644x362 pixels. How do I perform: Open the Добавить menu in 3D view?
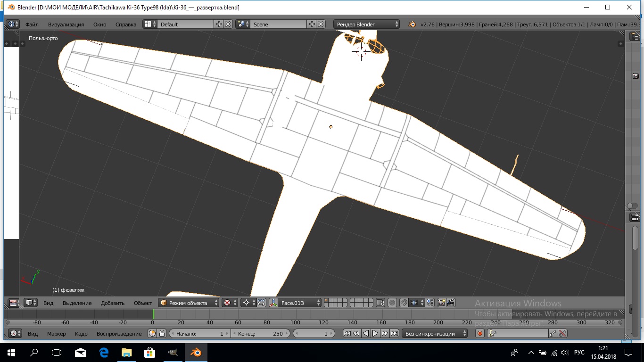click(x=113, y=303)
